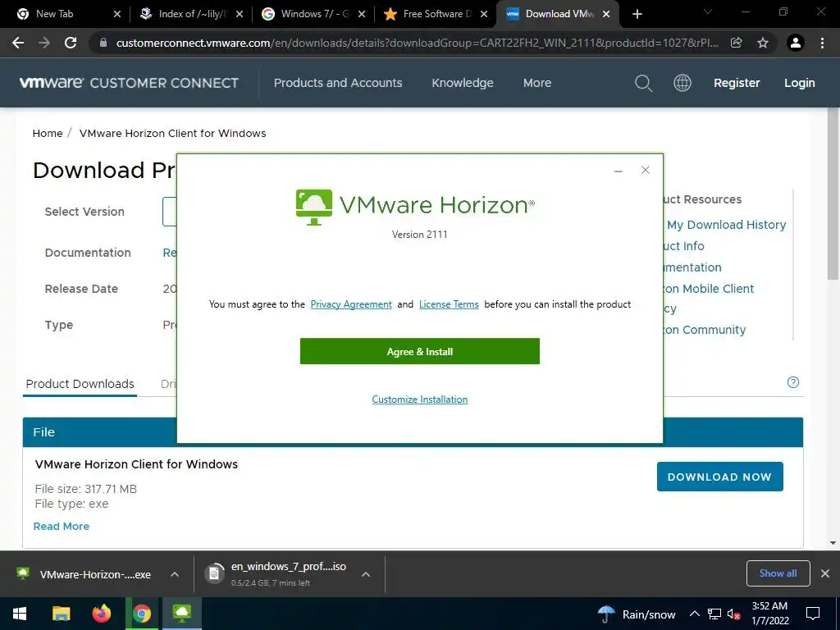Click the DOWNLOAD NOW button
The width and height of the screenshot is (840, 630).
719,477
